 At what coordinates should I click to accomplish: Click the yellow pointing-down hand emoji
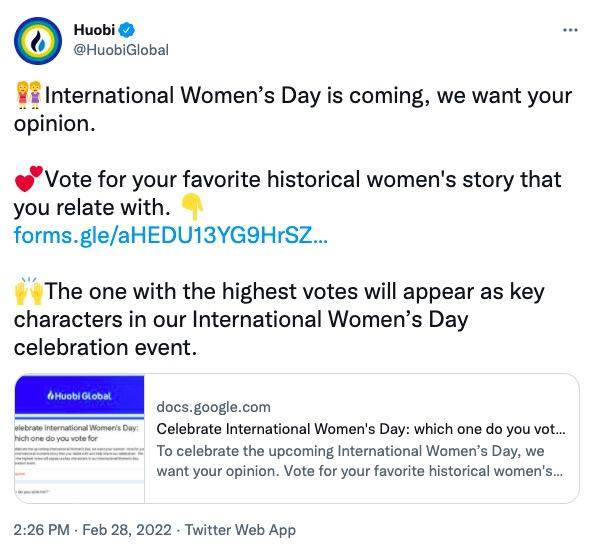[x=193, y=206]
